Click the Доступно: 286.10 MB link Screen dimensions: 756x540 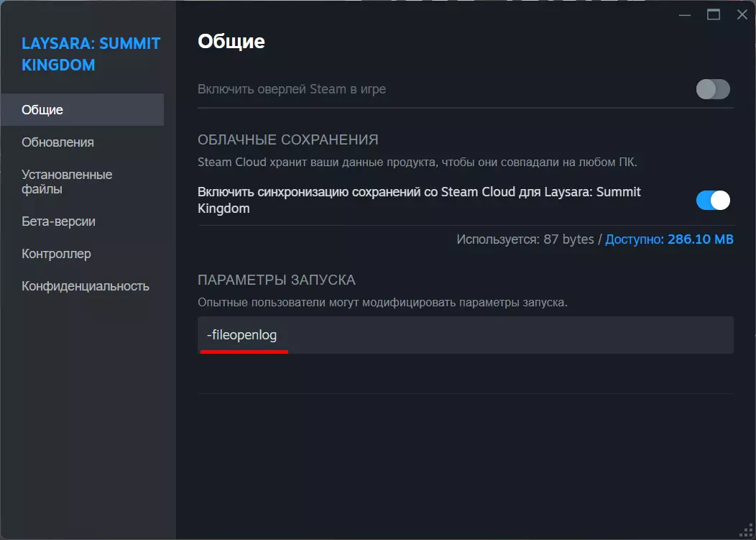(669, 239)
